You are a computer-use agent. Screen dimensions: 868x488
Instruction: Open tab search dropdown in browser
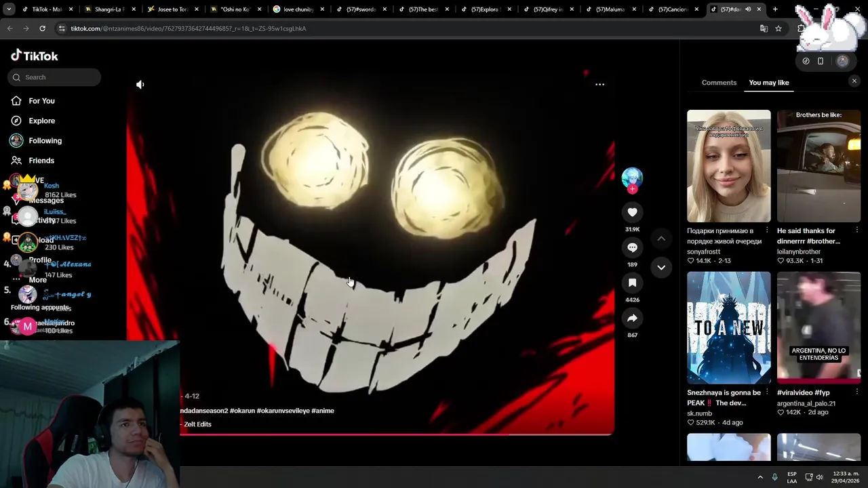9,9
